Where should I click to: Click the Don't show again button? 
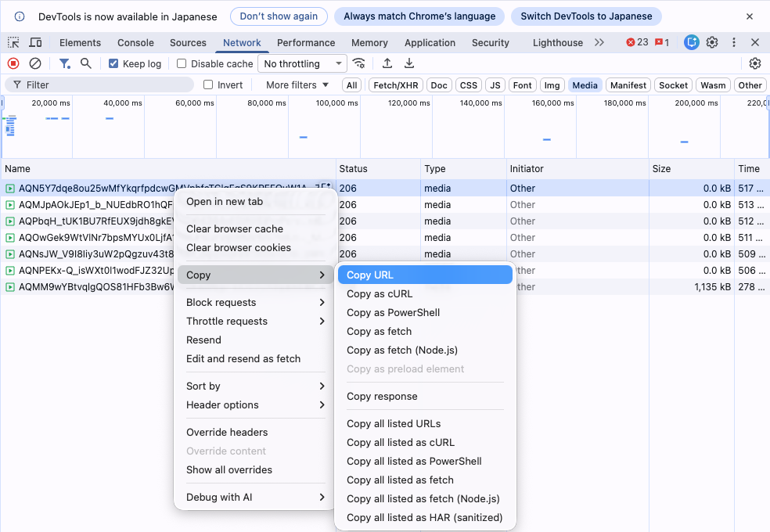click(279, 16)
